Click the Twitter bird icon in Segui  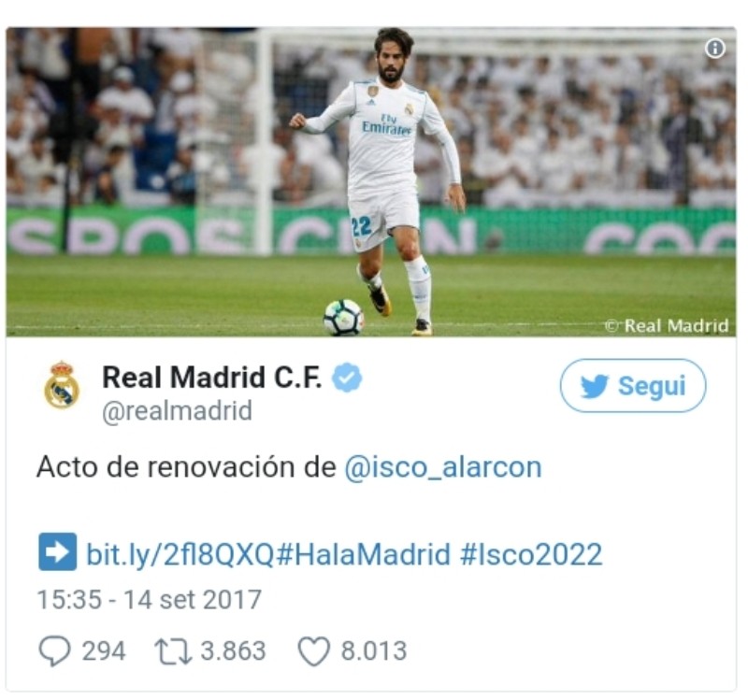click(595, 386)
